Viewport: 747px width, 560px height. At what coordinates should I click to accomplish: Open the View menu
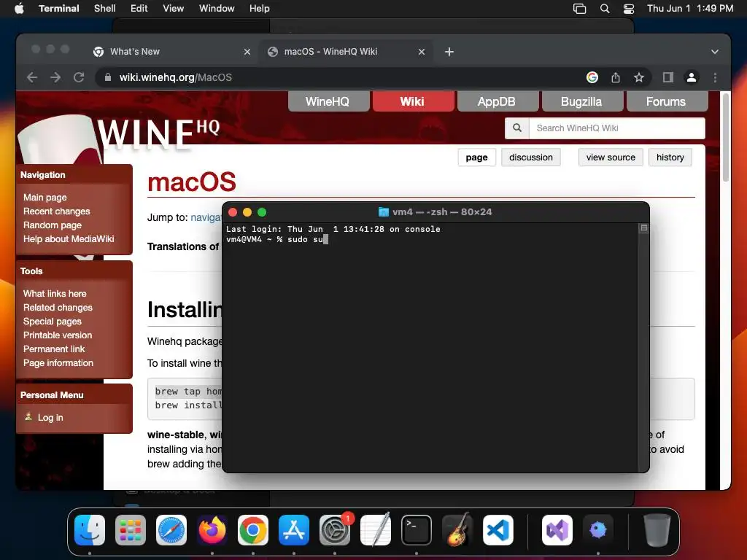pos(174,9)
